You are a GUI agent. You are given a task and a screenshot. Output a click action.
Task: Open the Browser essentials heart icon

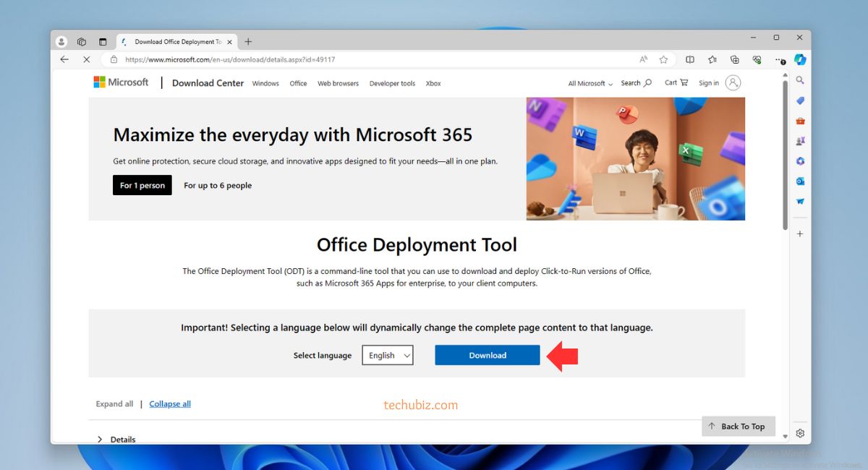[757, 59]
